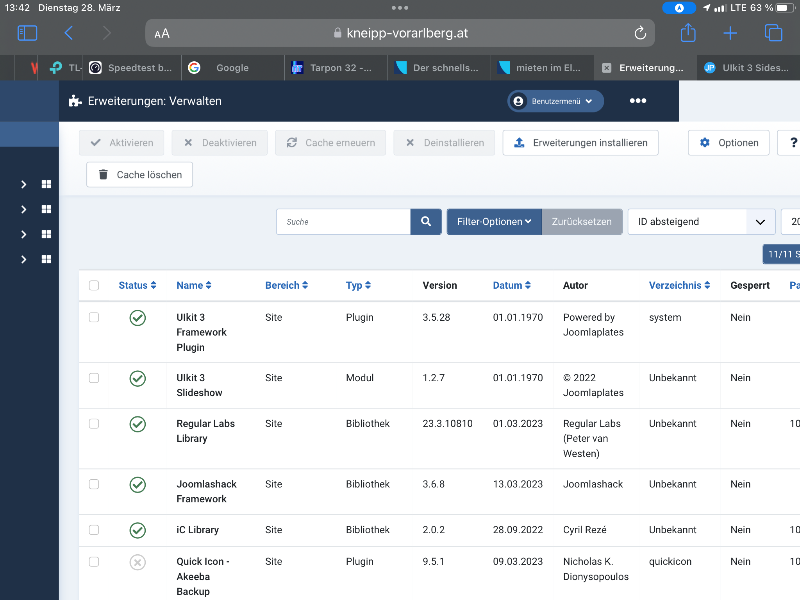Click the third grid icon in sidebar
Image resolution: width=800 pixels, height=600 pixels.
click(46, 234)
